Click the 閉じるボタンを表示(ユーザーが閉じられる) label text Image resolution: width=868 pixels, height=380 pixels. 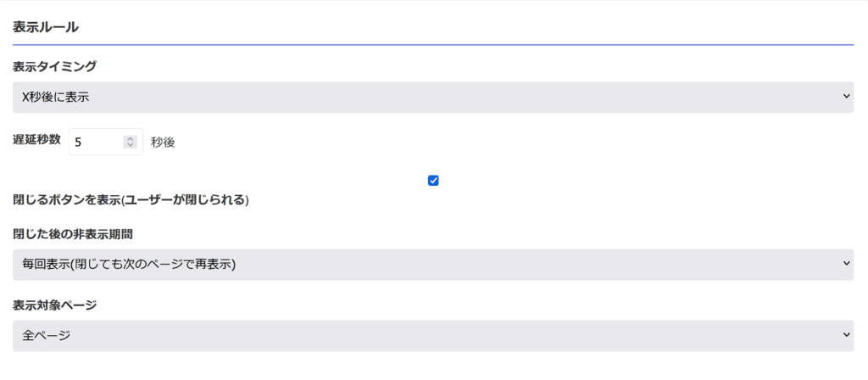(131, 200)
